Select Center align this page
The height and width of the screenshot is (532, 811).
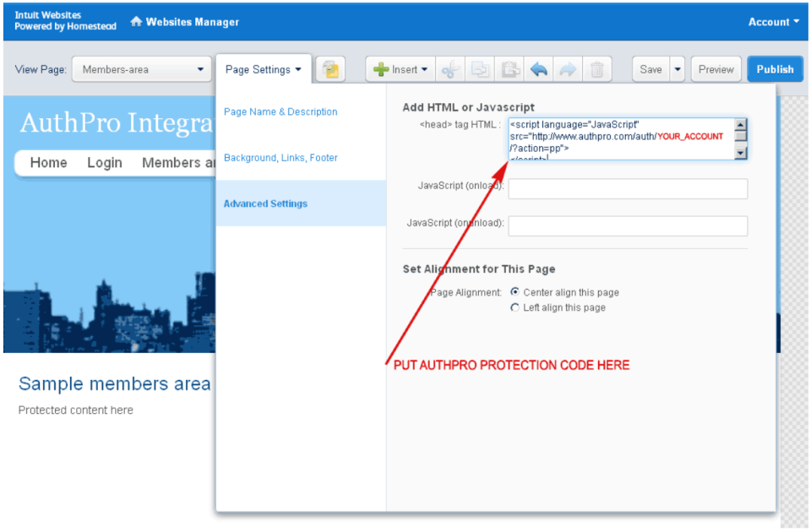[514, 291]
